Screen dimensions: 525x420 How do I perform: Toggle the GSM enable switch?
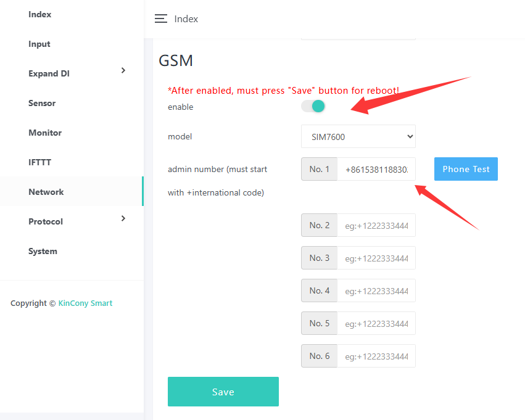pyautogui.click(x=313, y=107)
